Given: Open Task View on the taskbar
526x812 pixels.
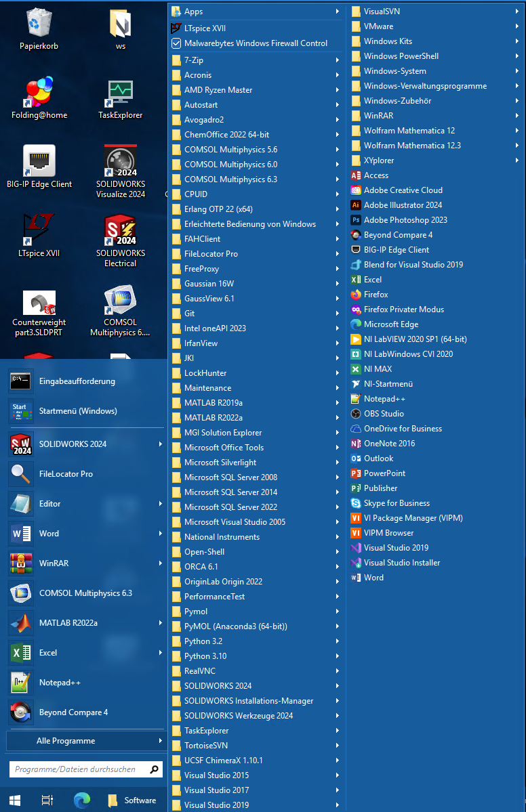Looking at the screenshot, I should (x=47, y=800).
